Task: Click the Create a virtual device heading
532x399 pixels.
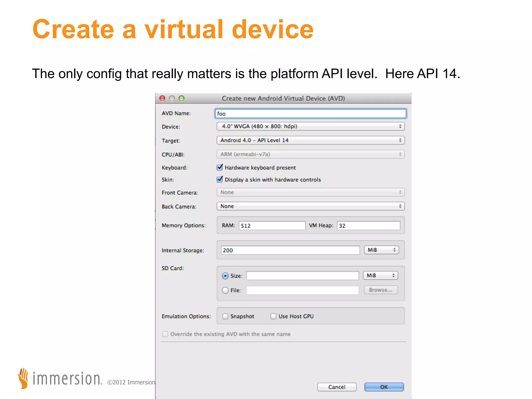Action: tap(173, 29)
